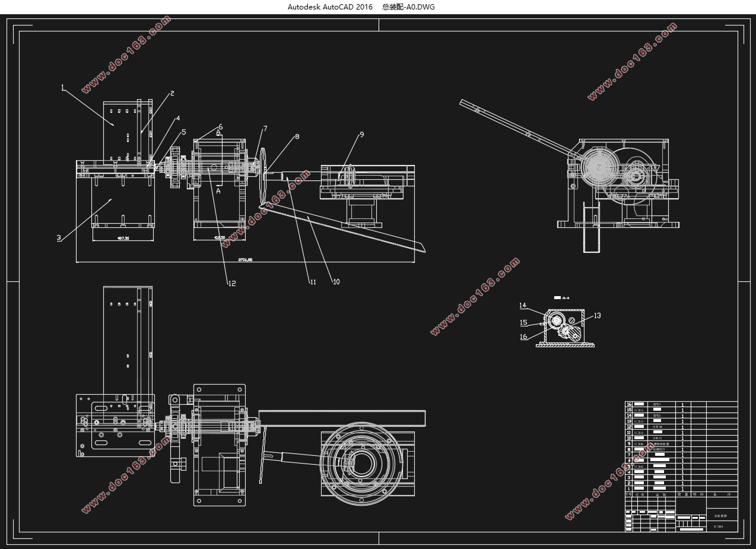Image resolution: width=756 pixels, height=549 pixels.
Task: Select part callout number 1 in front view
Action: point(62,88)
